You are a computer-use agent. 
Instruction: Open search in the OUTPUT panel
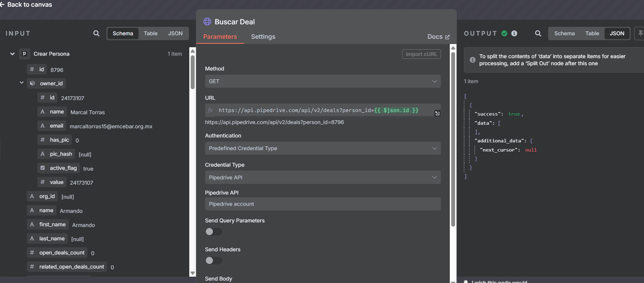(538, 33)
